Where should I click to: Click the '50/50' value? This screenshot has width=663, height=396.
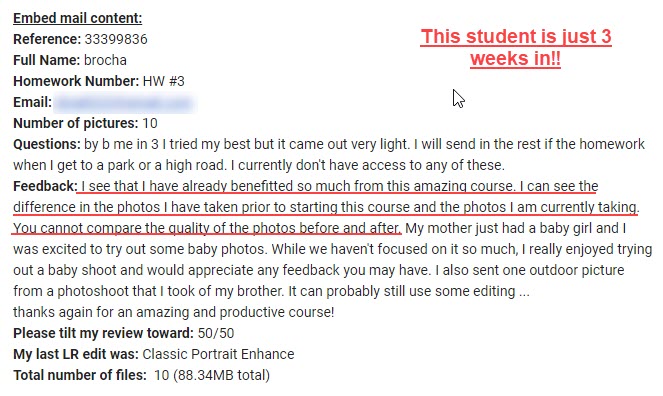(216, 333)
